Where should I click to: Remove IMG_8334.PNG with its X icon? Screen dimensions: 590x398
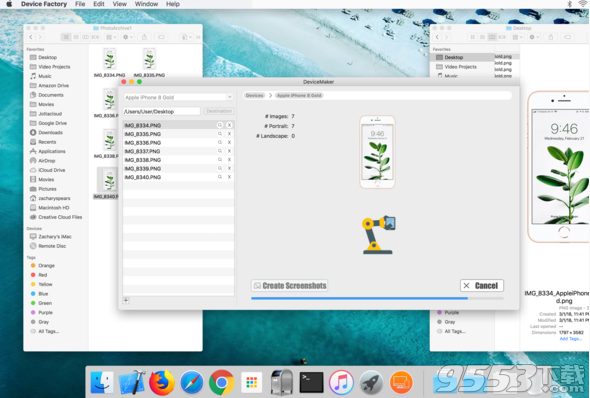[229, 125]
